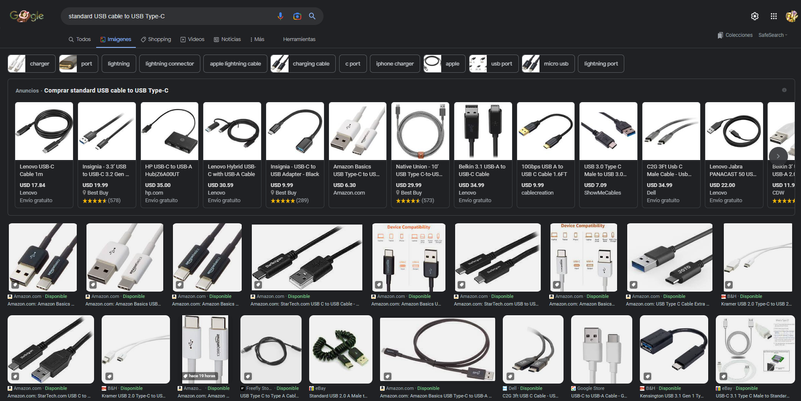The width and height of the screenshot is (801, 401).
Task: Open Freefly Store USB Type C cable image
Action: click(271, 349)
